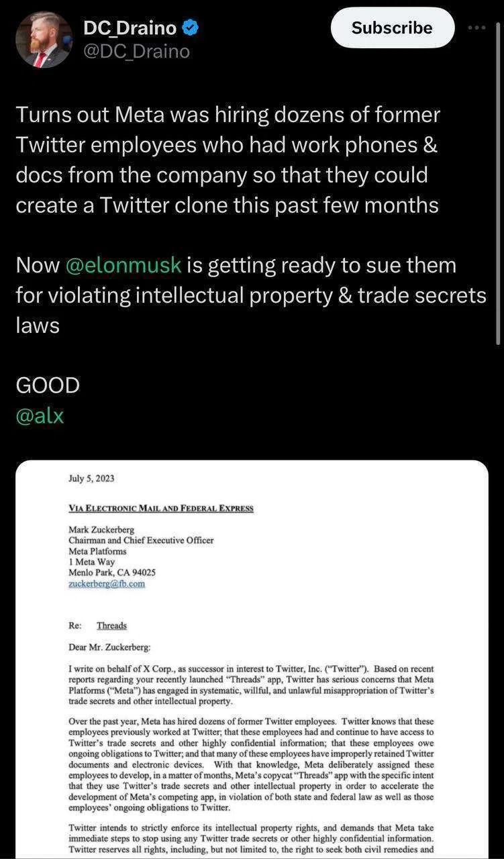The height and width of the screenshot is (859, 504).
Task: View the attached letter image
Action: click(252, 659)
